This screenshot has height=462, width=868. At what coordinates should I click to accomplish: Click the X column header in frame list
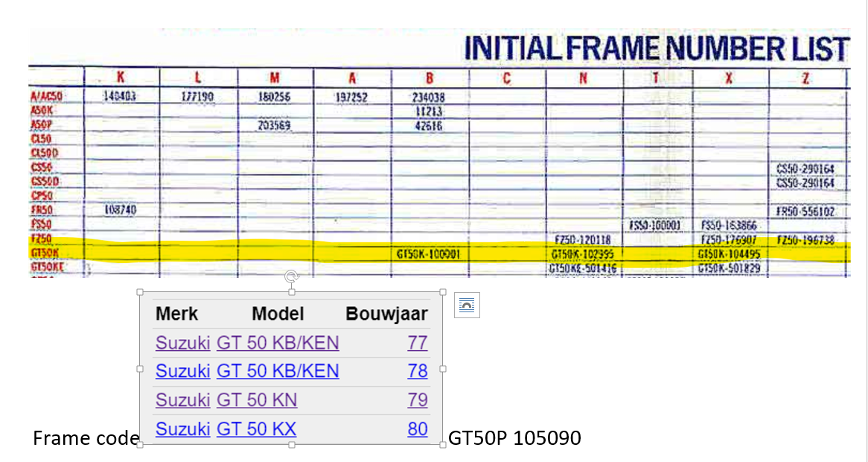(x=729, y=79)
